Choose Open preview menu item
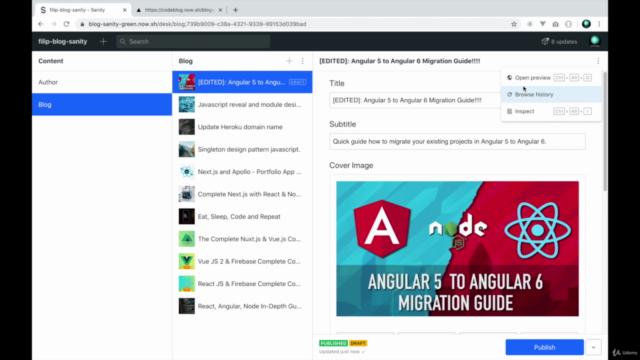The width and height of the screenshot is (640, 360). click(x=551, y=78)
